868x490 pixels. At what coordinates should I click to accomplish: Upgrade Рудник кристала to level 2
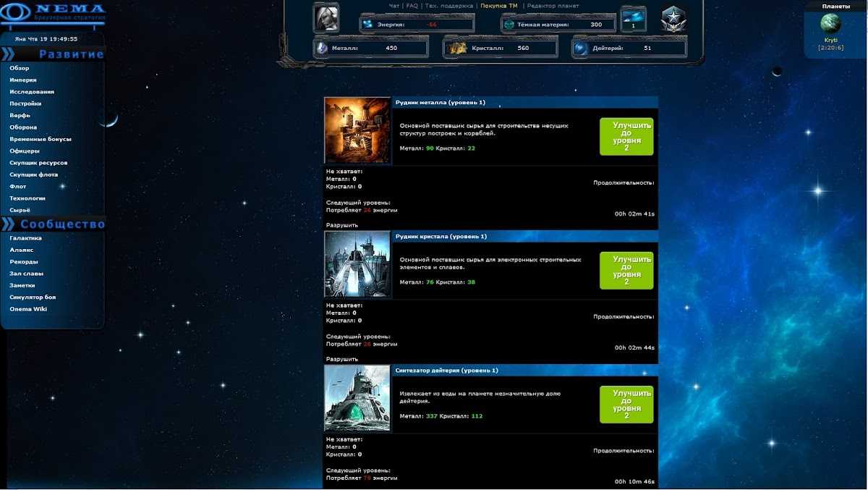click(x=626, y=271)
